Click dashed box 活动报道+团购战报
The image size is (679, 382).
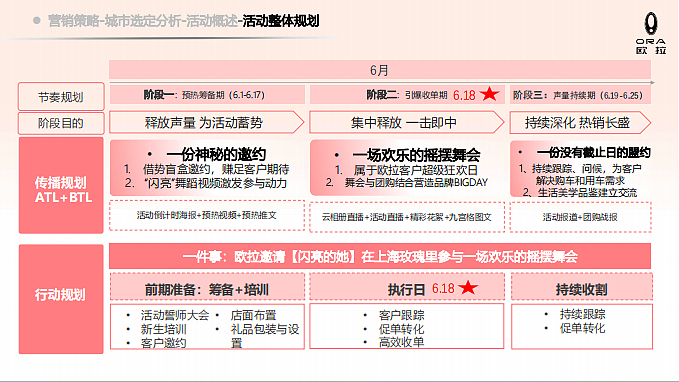point(580,217)
